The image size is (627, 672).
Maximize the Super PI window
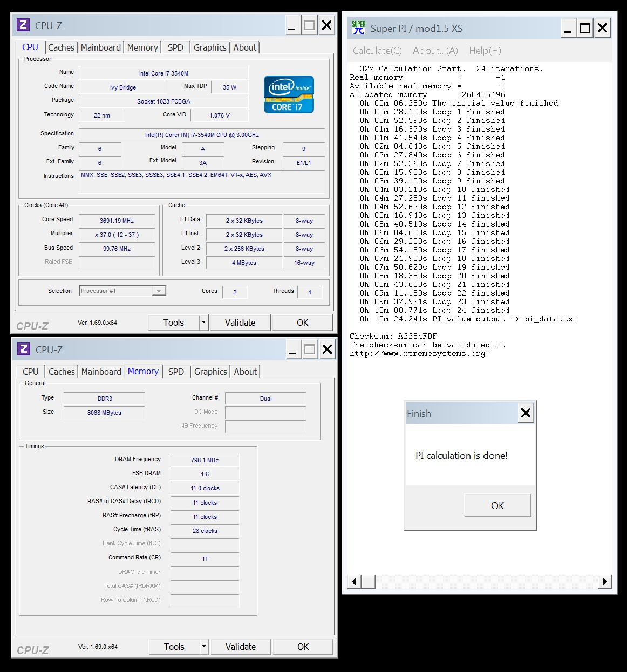click(585, 28)
